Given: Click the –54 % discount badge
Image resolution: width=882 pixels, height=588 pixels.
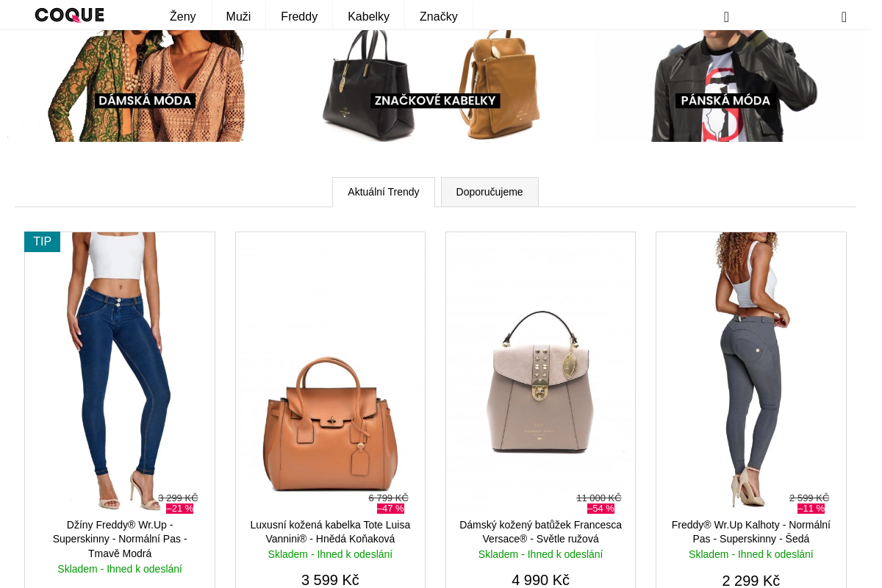Looking at the screenshot, I should [600, 509].
